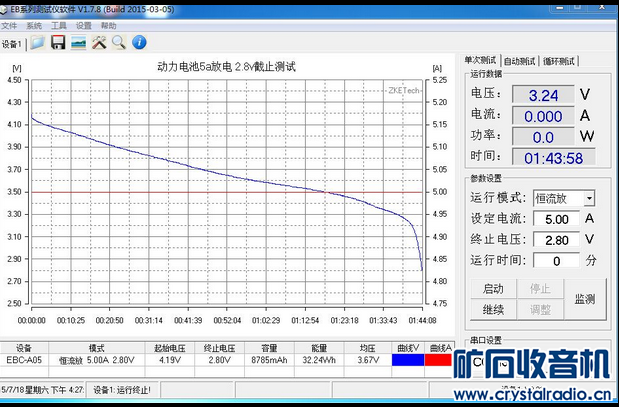The height and width of the screenshot is (407, 619).
Task: Click the open folder toolbar icon
Action: pyautogui.click(x=38, y=42)
